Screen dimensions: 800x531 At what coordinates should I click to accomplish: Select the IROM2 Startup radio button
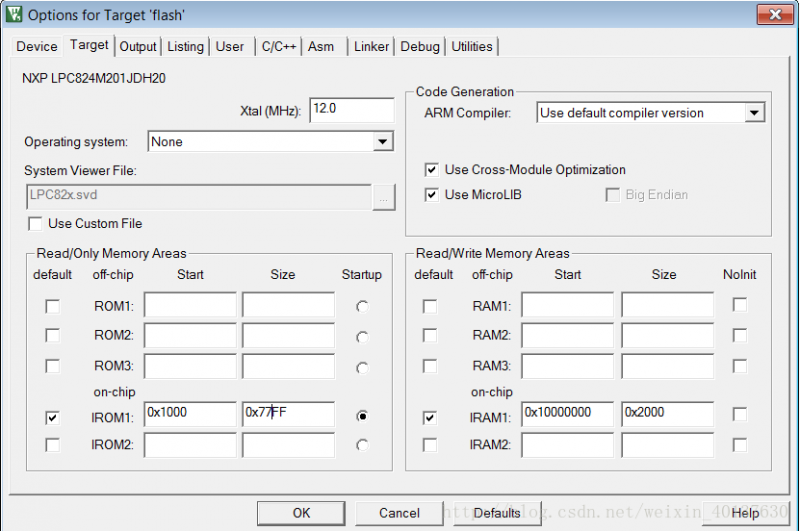coord(362,445)
